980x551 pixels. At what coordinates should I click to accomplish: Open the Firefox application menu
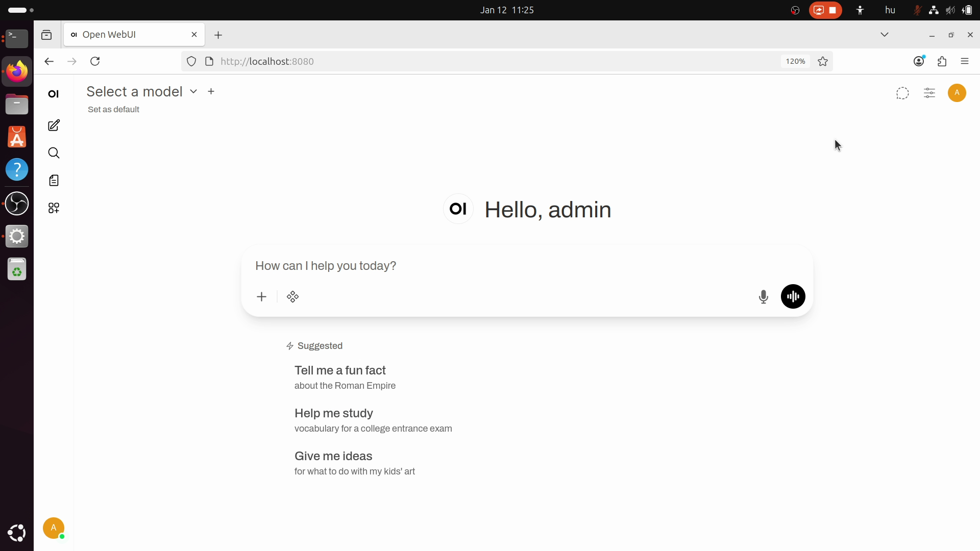(965, 61)
